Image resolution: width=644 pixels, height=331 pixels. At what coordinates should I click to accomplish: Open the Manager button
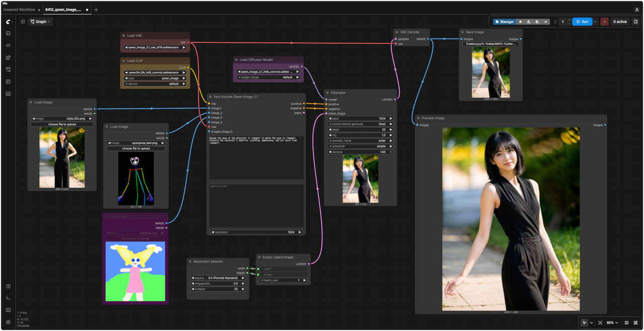pyautogui.click(x=505, y=22)
